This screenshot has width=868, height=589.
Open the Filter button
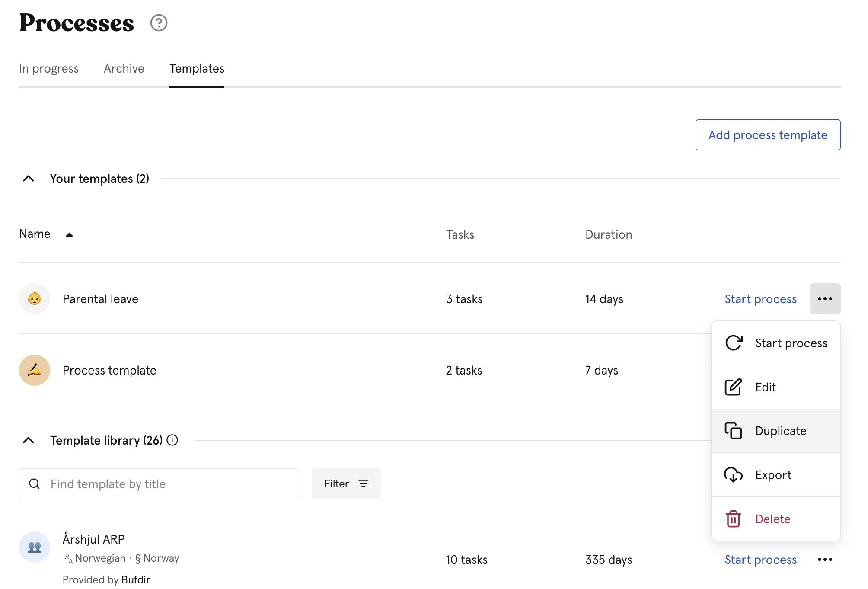coord(346,484)
